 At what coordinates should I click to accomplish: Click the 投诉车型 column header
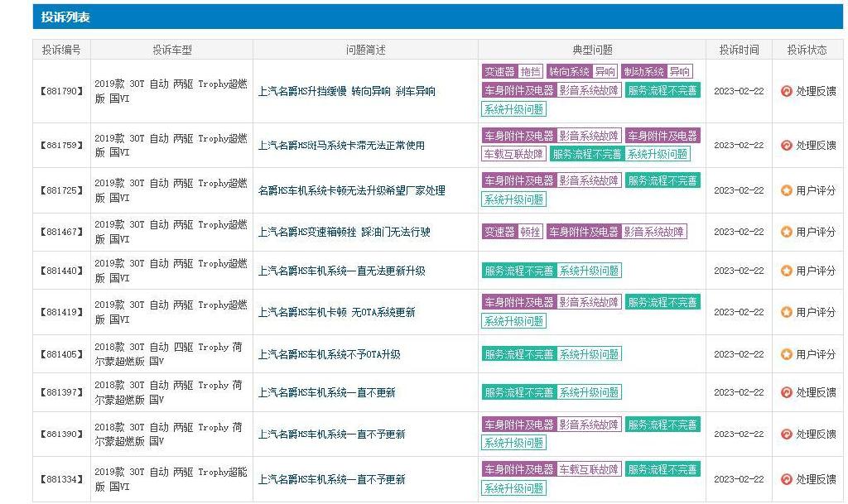(172, 50)
